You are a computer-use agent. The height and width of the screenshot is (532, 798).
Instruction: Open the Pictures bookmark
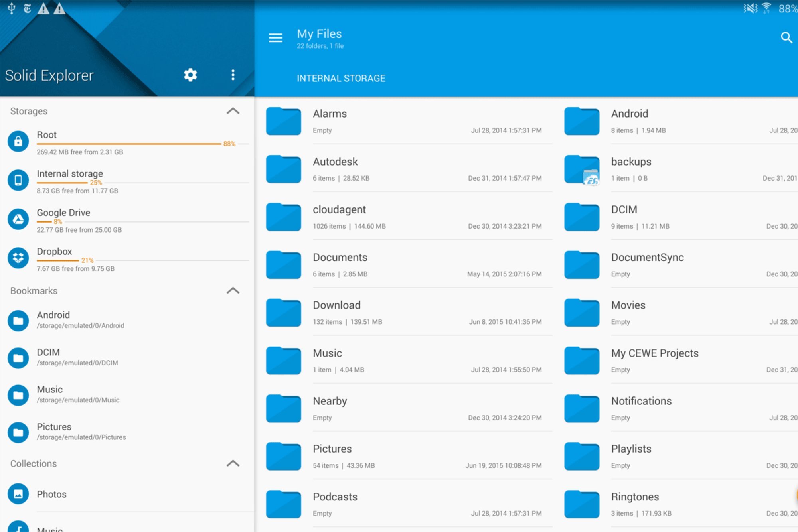(x=54, y=427)
